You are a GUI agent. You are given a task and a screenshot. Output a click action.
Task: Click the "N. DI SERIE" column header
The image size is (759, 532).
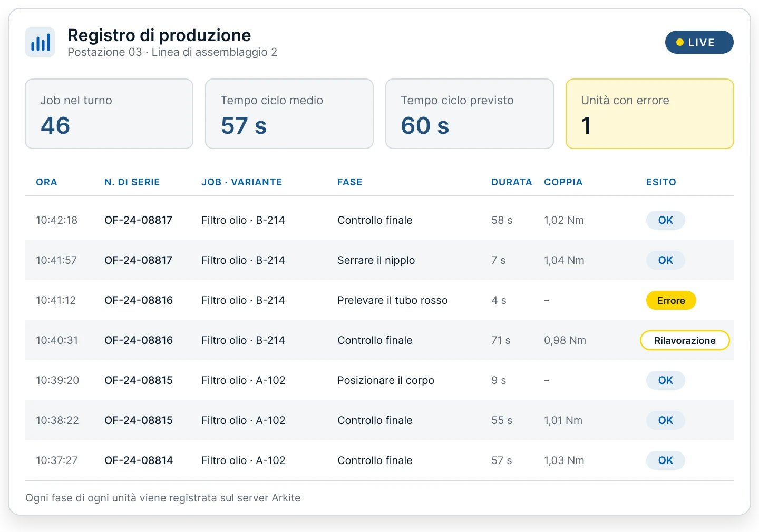[x=132, y=182]
